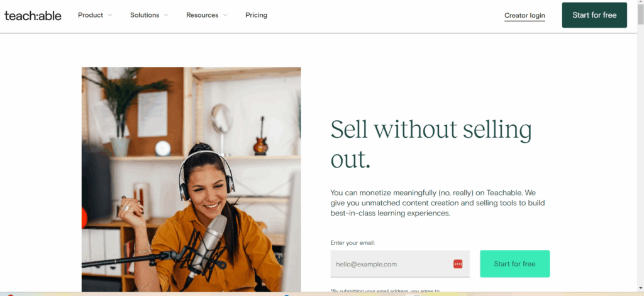Image resolution: width=644 pixels, height=296 pixels.
Task: Focus the hello@example.com email field
Action: (400, 264)
